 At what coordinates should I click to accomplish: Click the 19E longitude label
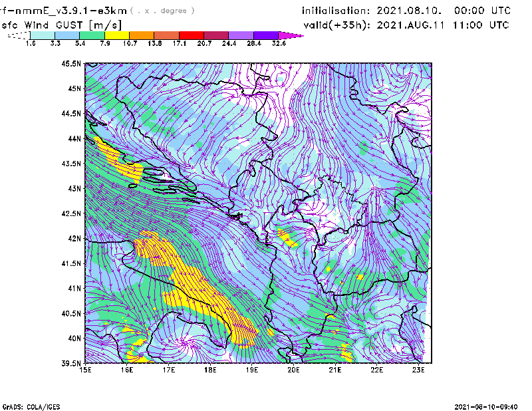(252, 370)
